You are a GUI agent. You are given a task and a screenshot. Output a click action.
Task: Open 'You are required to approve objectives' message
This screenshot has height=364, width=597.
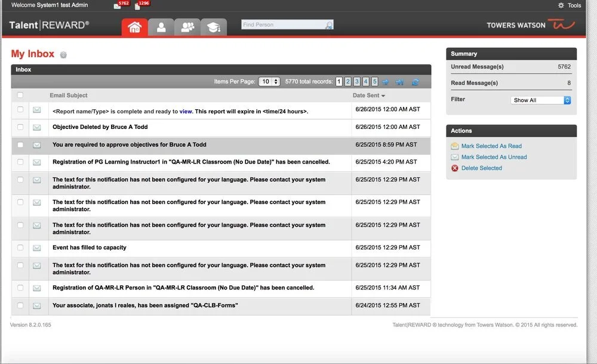(x=130, y=144)
